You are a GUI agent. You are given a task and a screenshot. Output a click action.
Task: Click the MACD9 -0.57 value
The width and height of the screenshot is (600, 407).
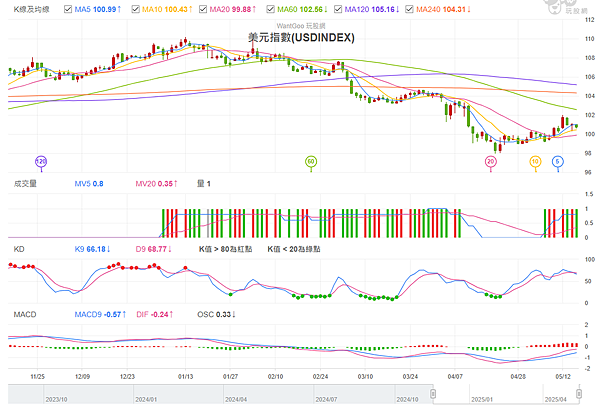pos(100,314)
